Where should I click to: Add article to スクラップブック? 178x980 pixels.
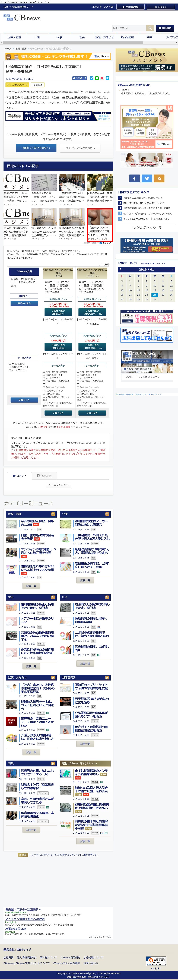(17, 85)
